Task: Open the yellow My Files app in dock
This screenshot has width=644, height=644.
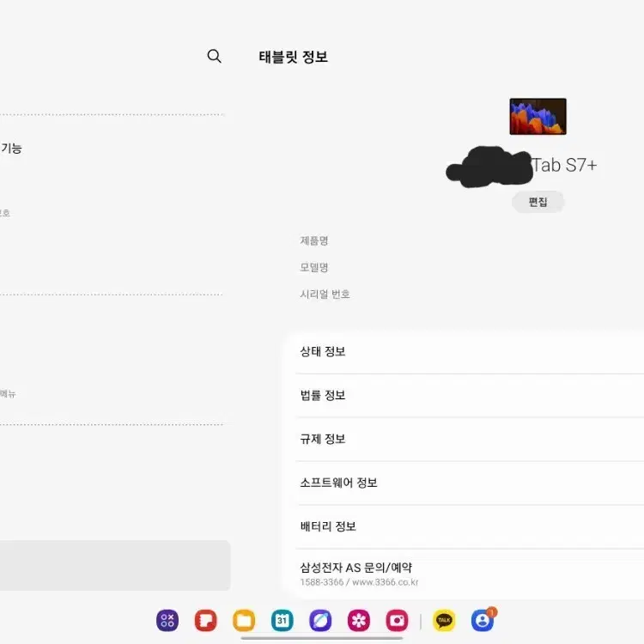Action: [x=244, y=620]
